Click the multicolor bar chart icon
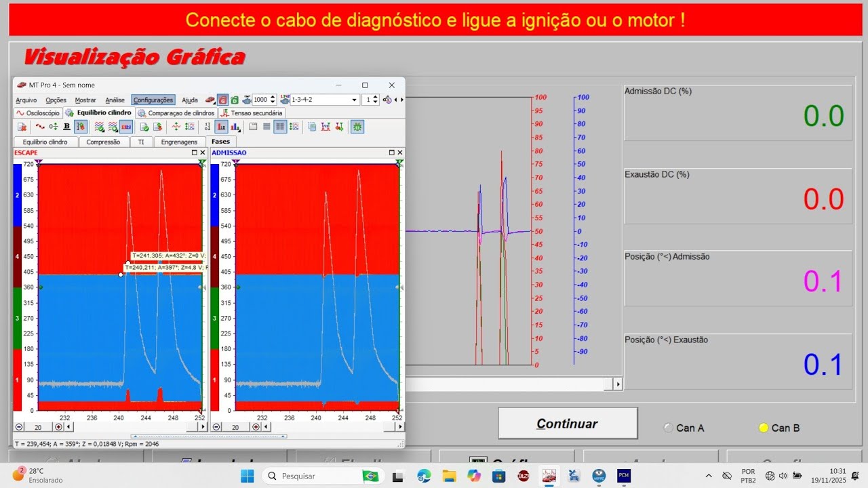This screenshot has width=868, height=488. tap(235, 127)
